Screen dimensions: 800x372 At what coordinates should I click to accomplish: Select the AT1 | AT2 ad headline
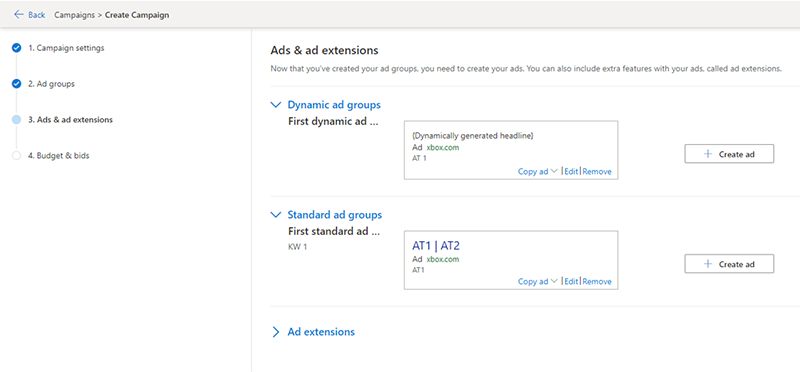click(436, 246)
